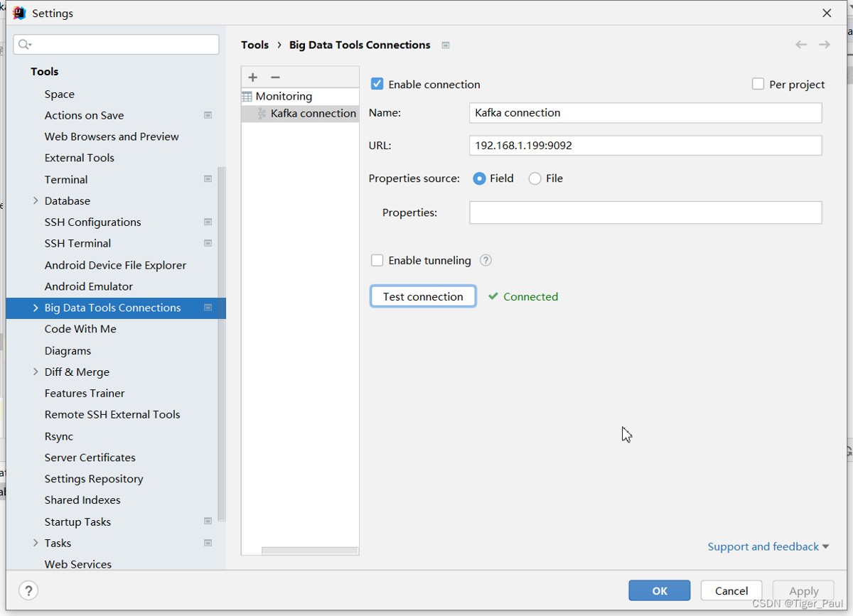Open Features Trainer settings

point(85,393)
